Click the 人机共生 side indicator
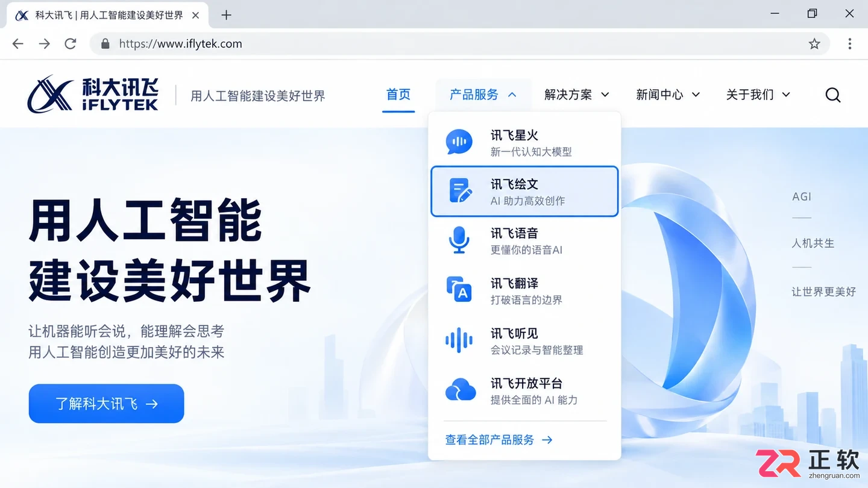Screen dimensions: 868x488 tap(813, 243)
